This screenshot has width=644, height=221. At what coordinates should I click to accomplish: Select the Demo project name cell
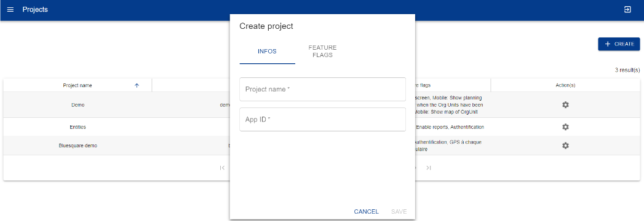78,105
